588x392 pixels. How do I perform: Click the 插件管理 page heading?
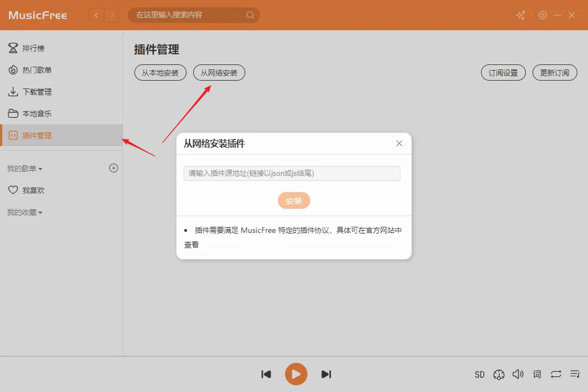pos(156,49)
